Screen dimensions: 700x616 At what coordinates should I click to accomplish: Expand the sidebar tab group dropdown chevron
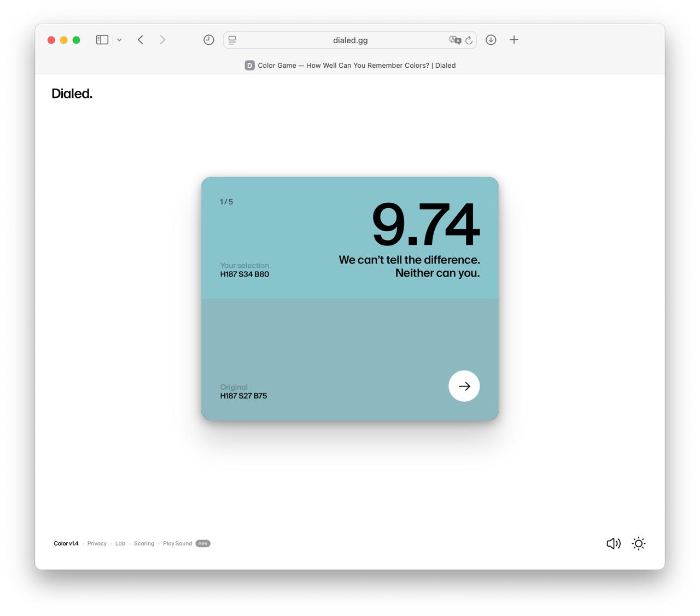click(x=119, y=40)
